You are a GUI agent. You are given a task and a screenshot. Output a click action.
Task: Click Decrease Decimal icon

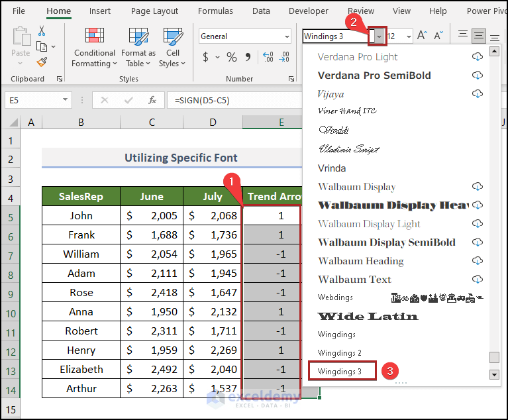point(284,58)
